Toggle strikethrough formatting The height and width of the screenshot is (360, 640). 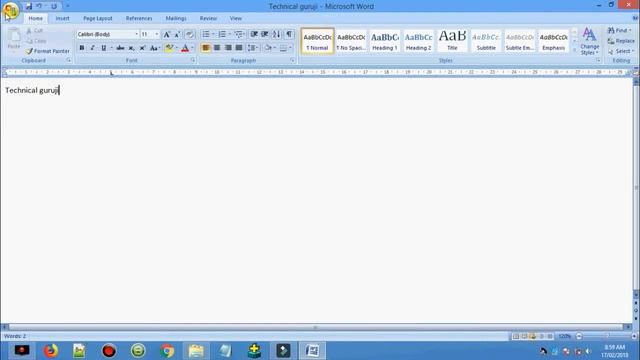(x=120, y=48)
